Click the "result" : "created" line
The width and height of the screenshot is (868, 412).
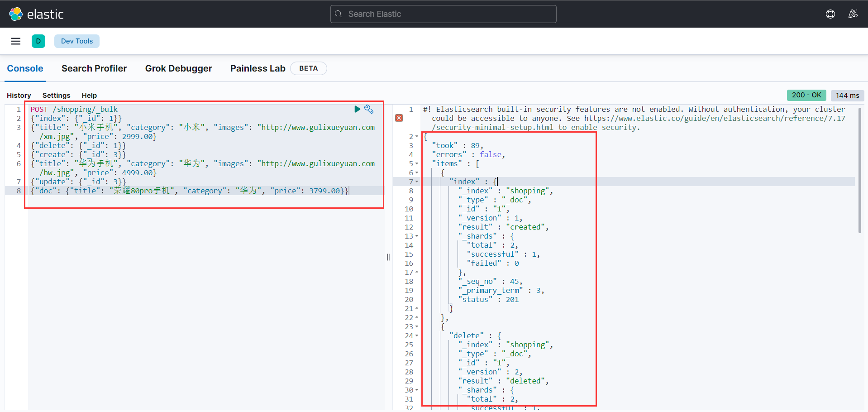(503, 227)
